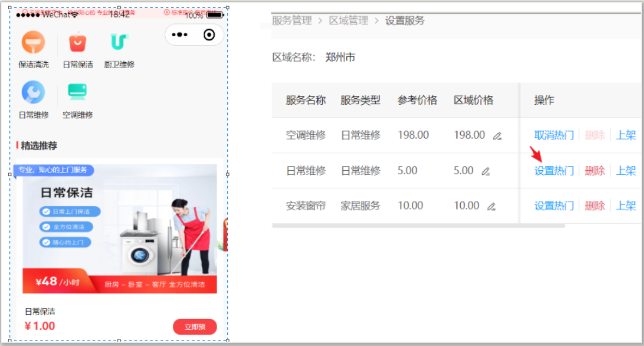Click 上架 for 日常维修 row
This screenshot has width=644, height=346.
click(x=626, y=170)
